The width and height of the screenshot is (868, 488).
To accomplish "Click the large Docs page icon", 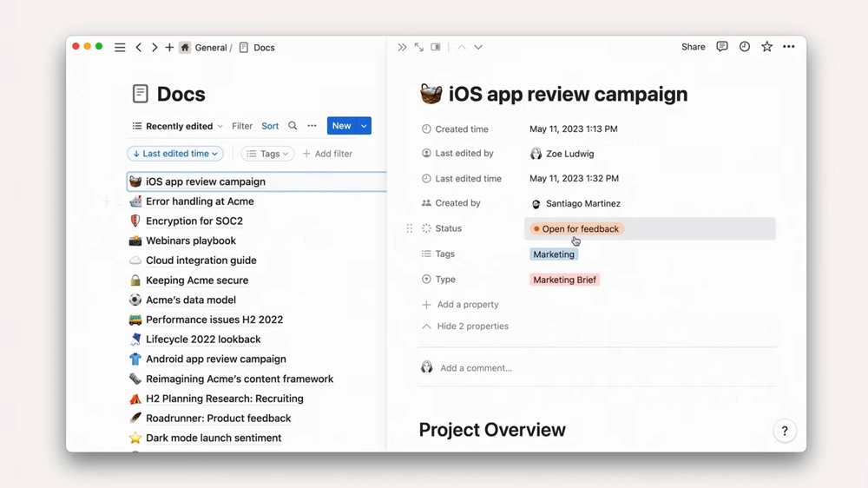I will [140, 94].
